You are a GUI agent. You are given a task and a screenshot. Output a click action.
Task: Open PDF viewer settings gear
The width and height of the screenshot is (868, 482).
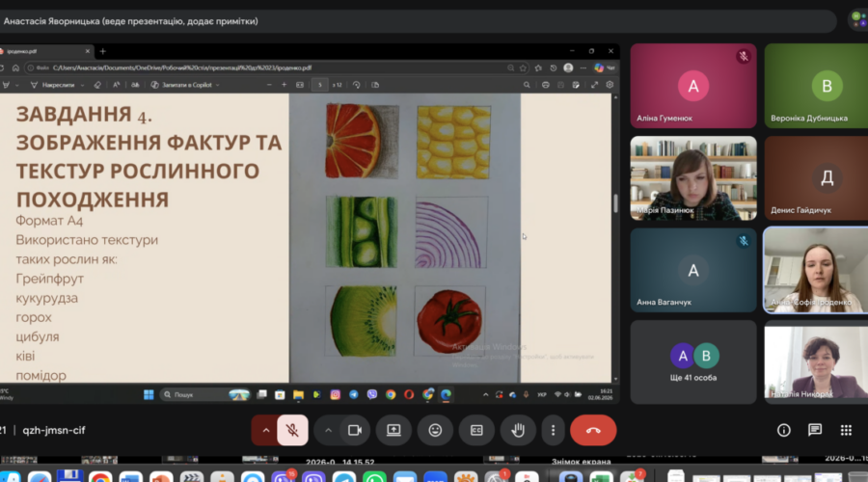610,85
